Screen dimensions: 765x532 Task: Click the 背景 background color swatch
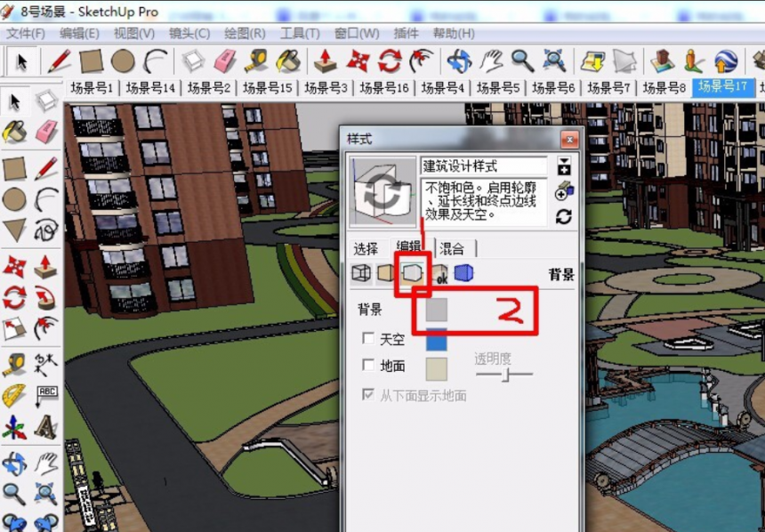point(436,310)
